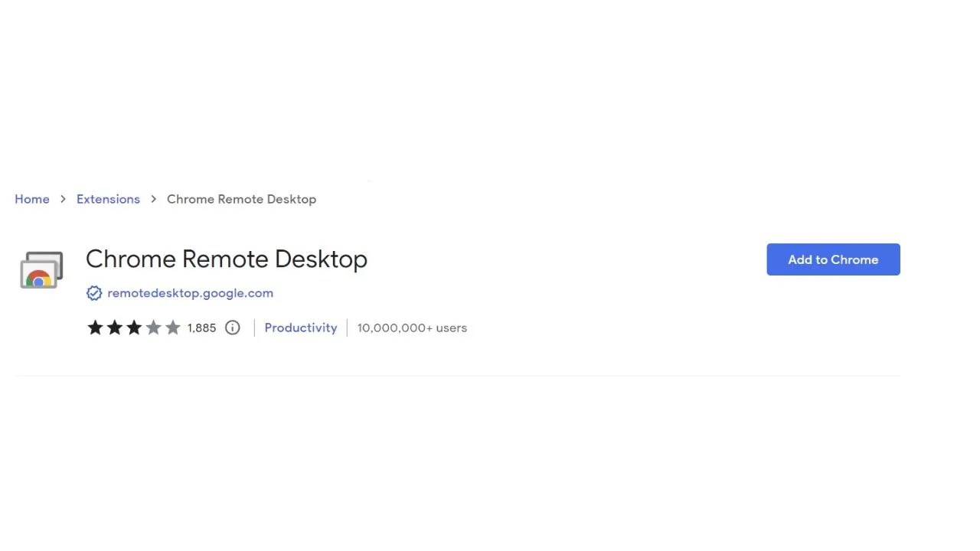Select the Extensions item in the breadcrumb trail

point(108,199)
